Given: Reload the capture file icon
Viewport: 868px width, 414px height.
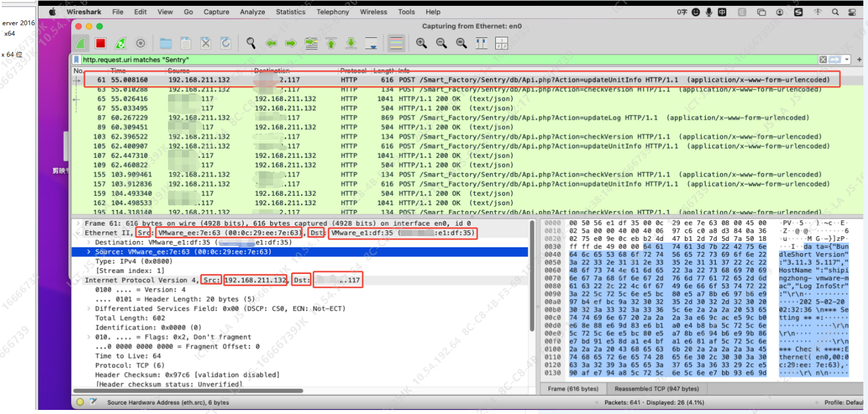Looking at the screenshot, I should point(225,43).
